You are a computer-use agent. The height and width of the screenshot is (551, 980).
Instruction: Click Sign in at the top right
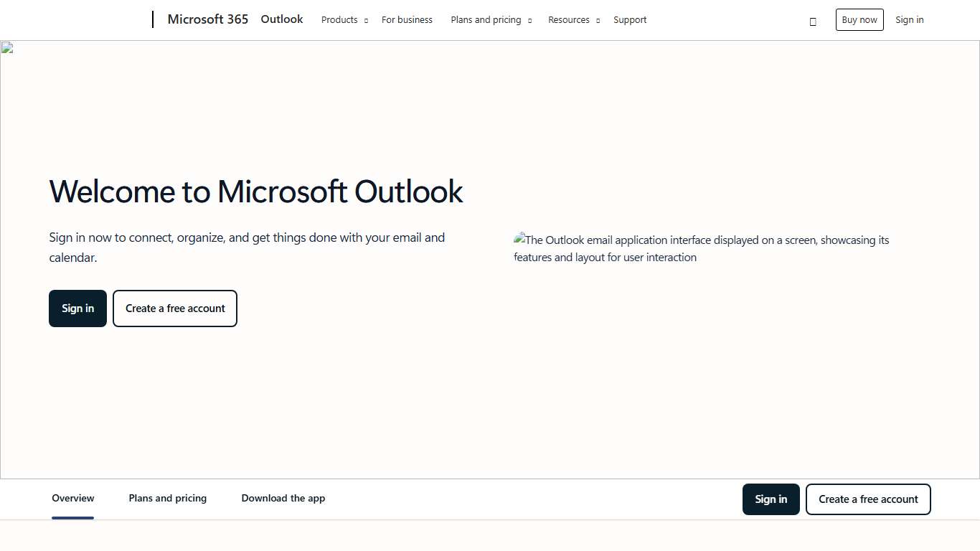909,19
